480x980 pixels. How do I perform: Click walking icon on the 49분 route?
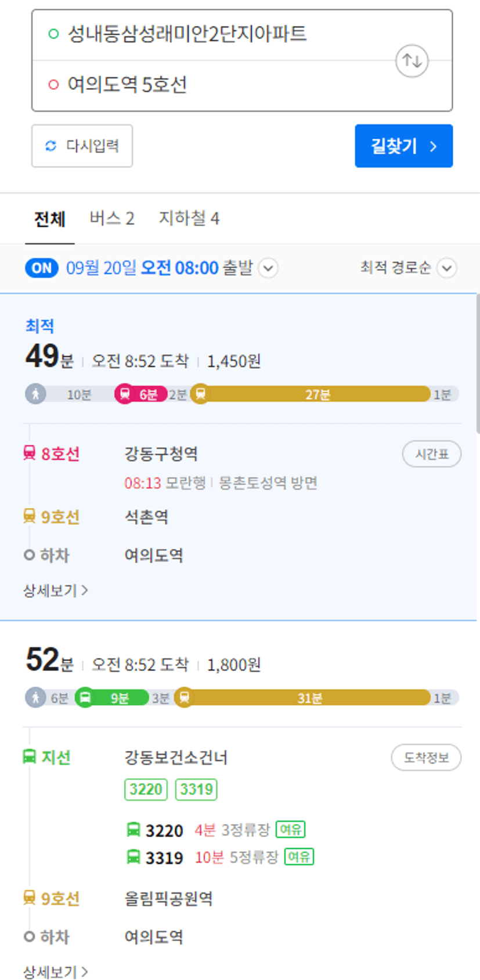(x=35, y=394)
